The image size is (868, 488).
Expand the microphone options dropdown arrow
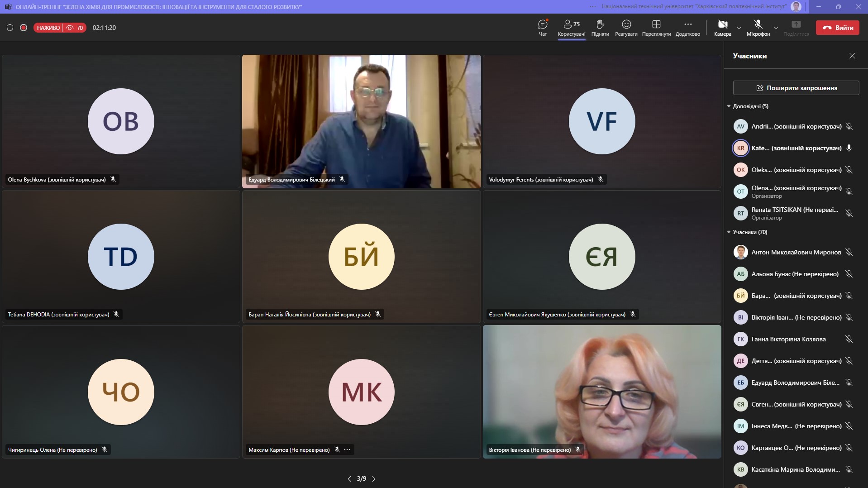[x=776, y=28]
